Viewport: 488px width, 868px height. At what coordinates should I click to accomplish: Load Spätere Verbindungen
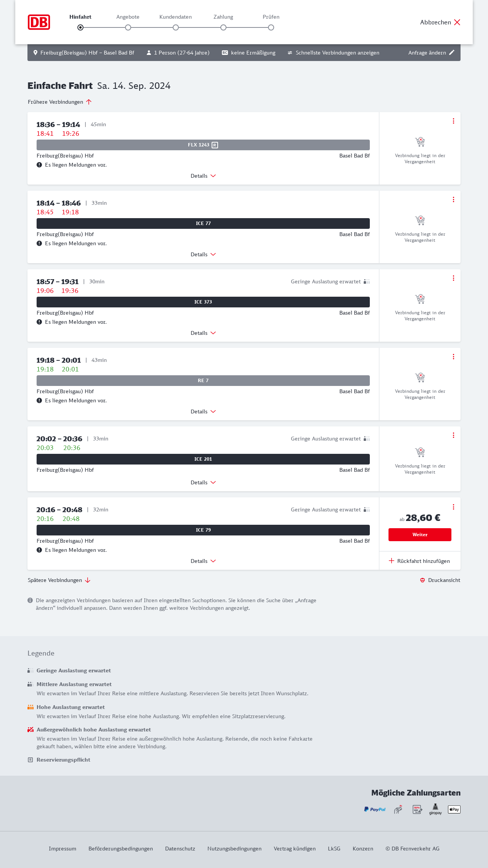pos(59,580)
